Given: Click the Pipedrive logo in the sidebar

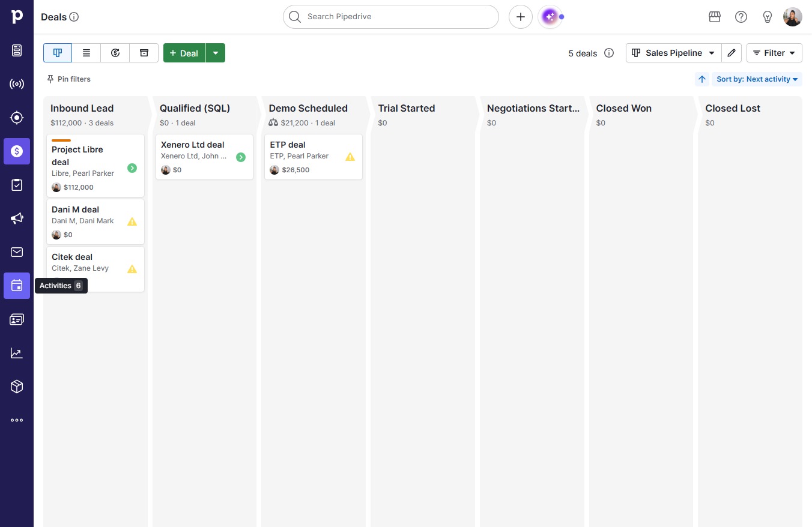Looking at the screenshot, I should coord(17,16).
